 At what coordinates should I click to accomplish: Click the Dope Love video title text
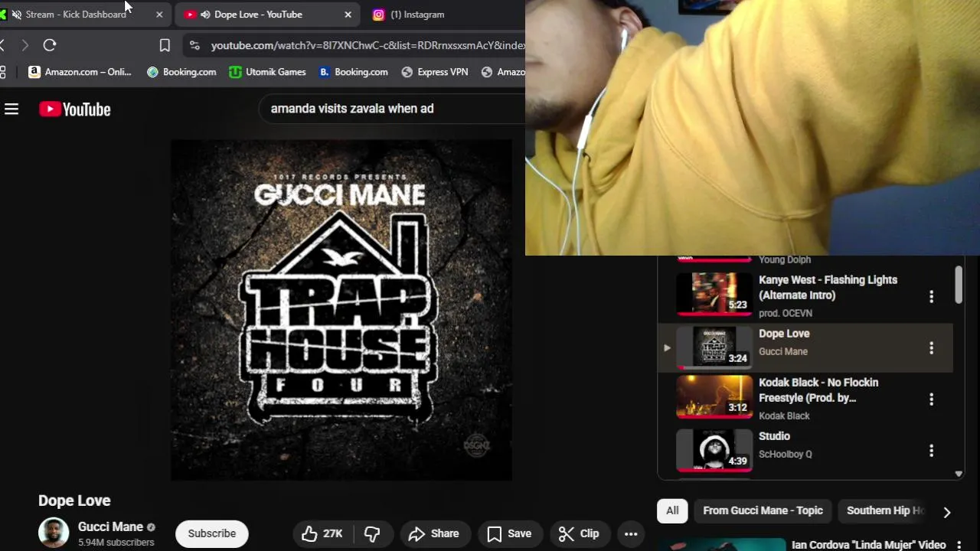pyautogui.click(x=74, y=500)
